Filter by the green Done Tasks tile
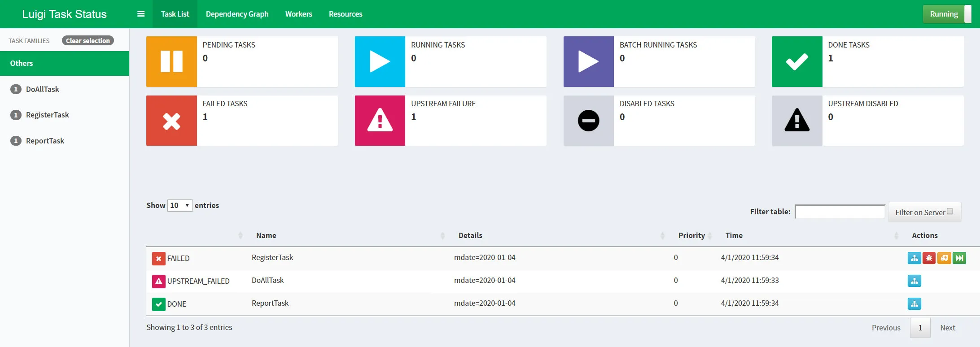Viewport: 980px width, 347px height. 796,62
